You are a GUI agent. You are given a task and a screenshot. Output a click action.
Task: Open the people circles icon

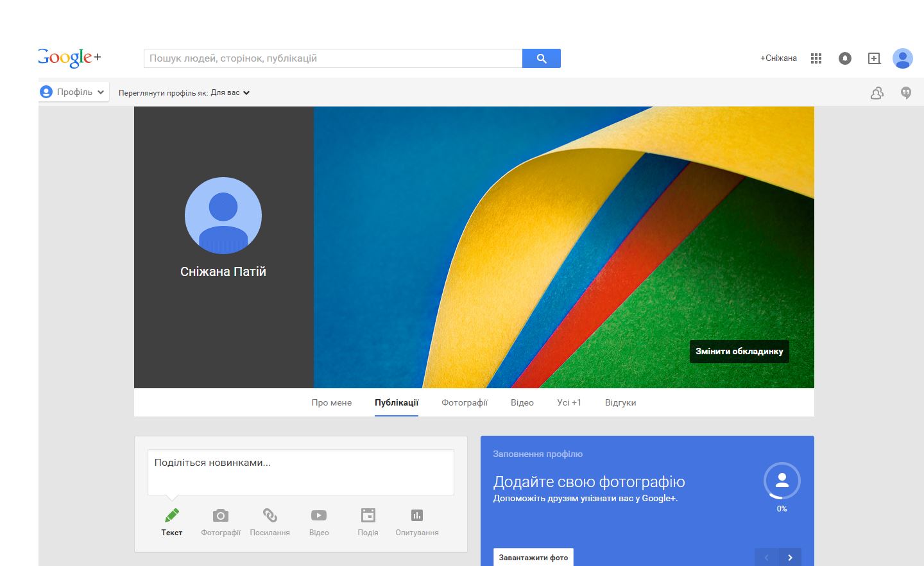tap(877, 93)
